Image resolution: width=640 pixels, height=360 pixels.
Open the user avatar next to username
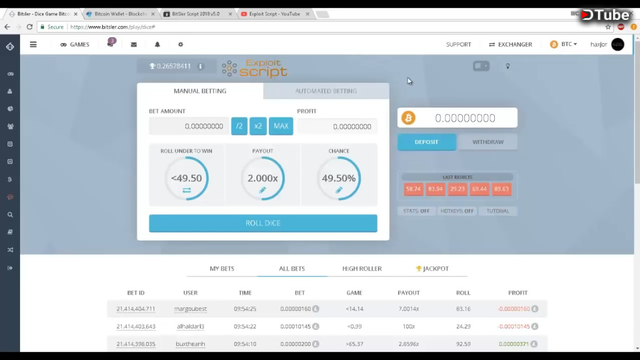pyautogui.click(x=618, y=44)
